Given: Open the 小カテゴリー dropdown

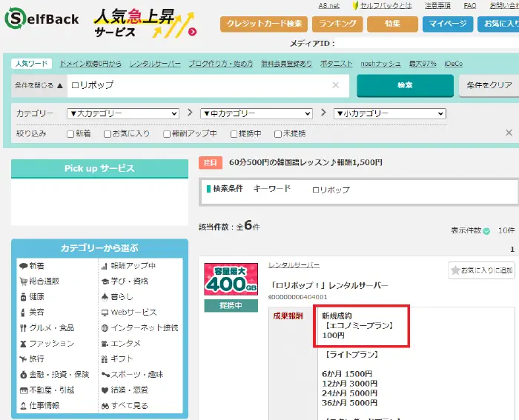Looking at the screenshot, I should (x=390, y=114).
